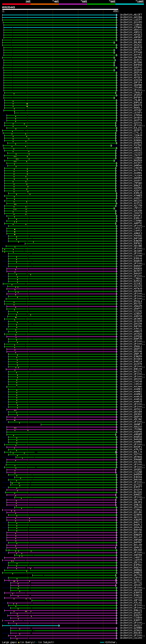Select hit UniRef100_Q677G6
The height and width of the screenshot is (644, 146).
(131, 575)
